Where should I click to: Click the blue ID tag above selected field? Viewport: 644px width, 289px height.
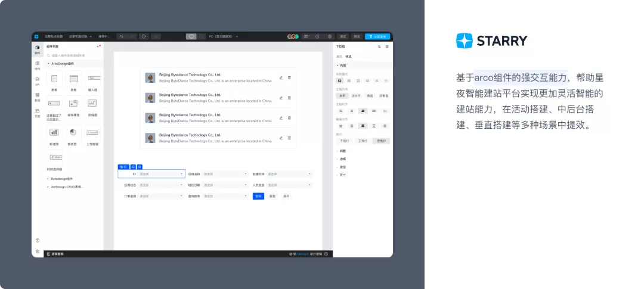coord(123,167)
